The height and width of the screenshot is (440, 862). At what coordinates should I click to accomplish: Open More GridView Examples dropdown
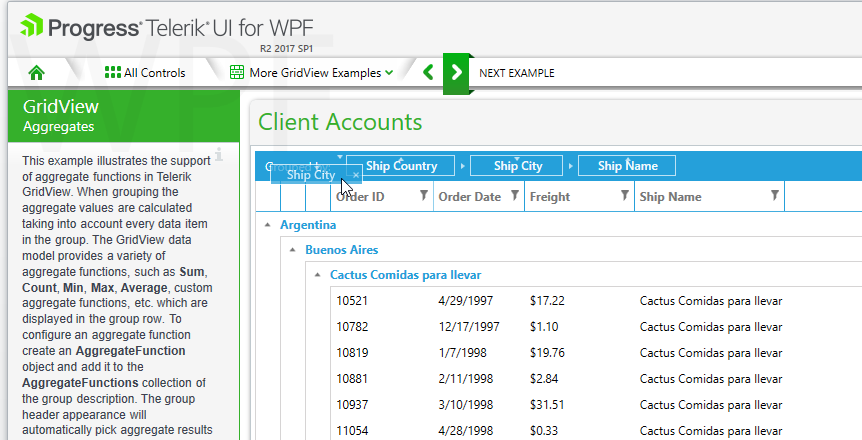pyautogui.click(x=310, y=73)
